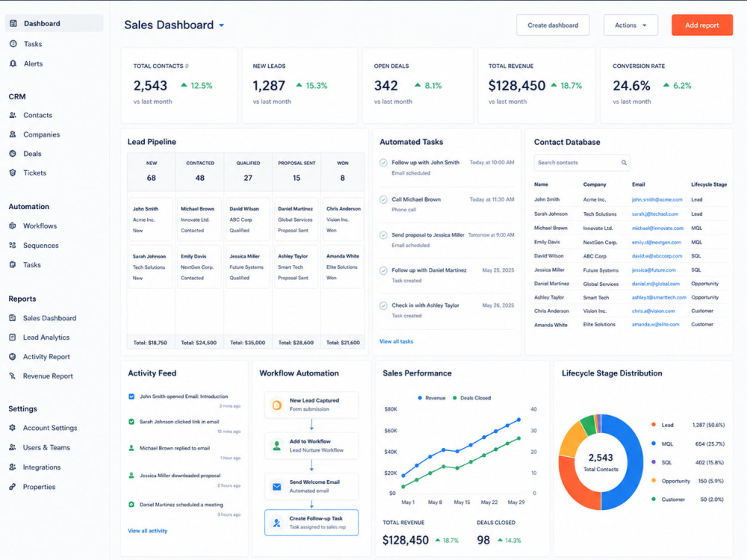Toggle Revenue series in chart legend

432,398
